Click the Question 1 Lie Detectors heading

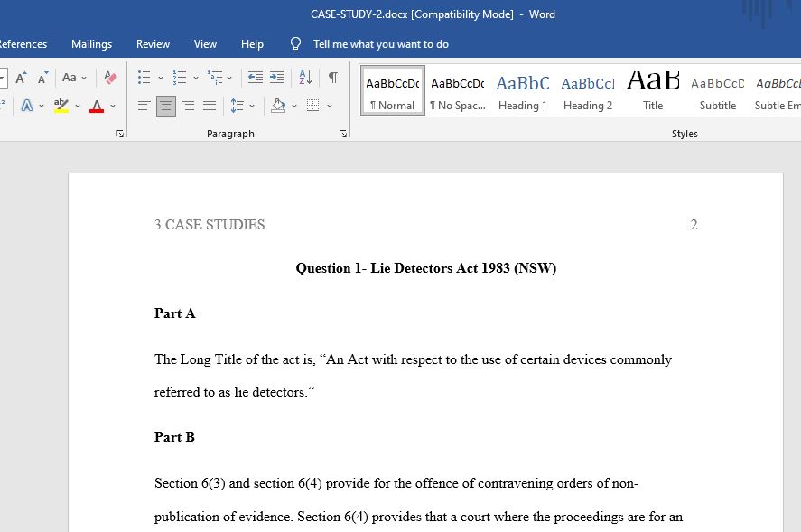point(426,268)
